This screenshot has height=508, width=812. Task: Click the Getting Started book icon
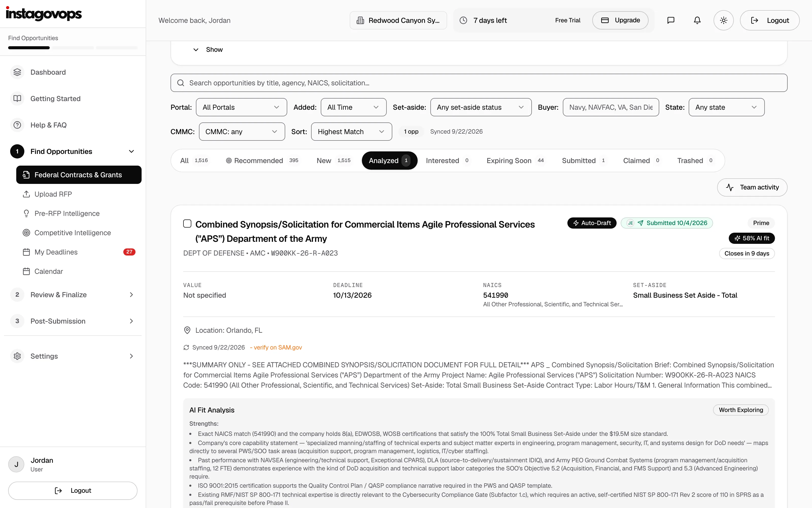(17, 99)
